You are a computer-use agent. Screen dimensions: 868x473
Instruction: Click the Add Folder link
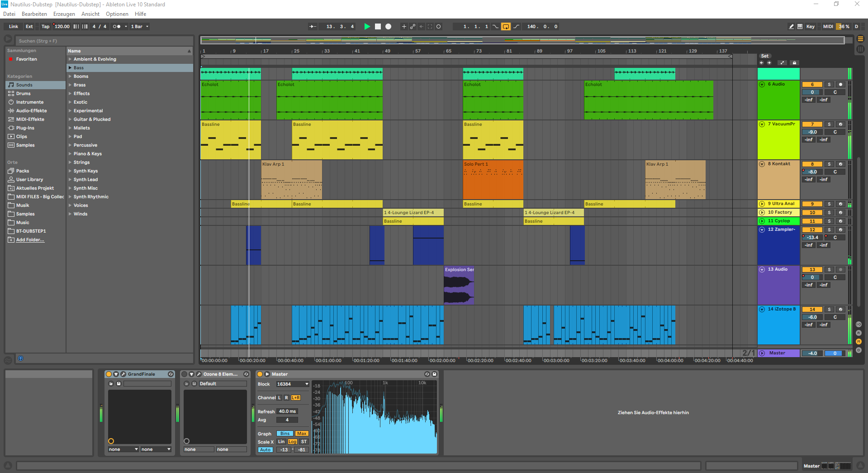pos(30,240)
